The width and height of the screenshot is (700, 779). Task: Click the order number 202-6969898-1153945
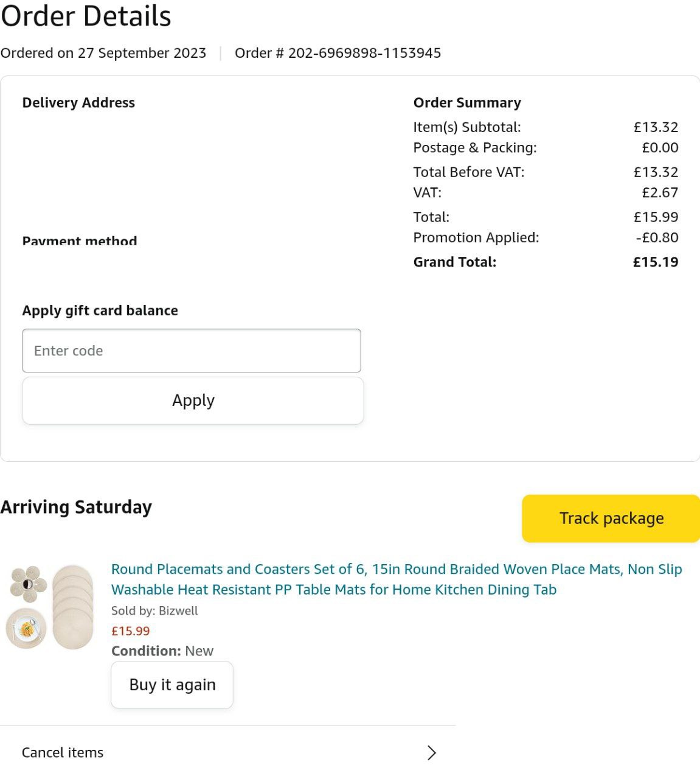364,53
